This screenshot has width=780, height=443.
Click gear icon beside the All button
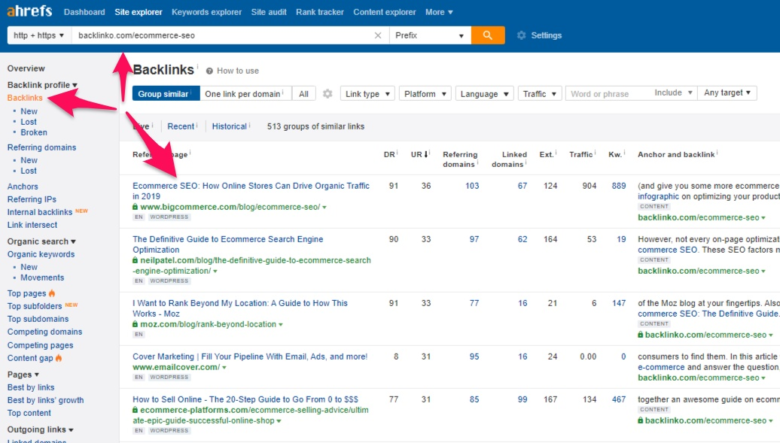pyautogui.click(x=327, y=93)
